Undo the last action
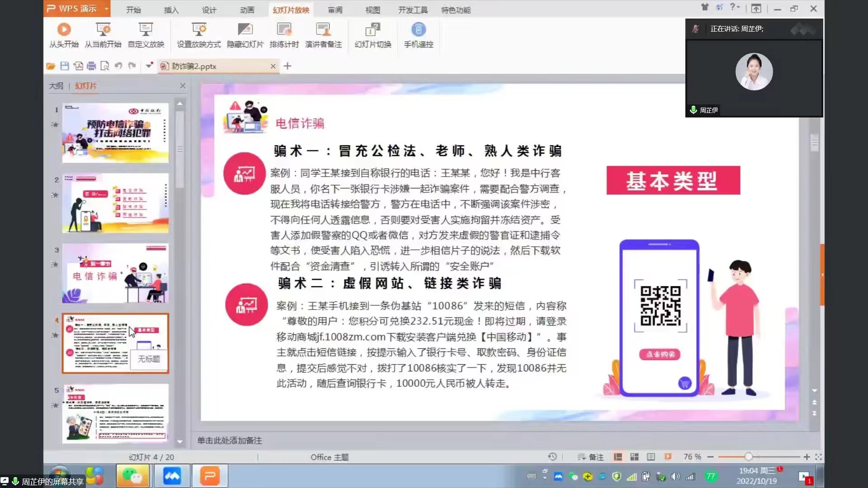This screenshot has height=488, width=868. click(x=118, y=66)
